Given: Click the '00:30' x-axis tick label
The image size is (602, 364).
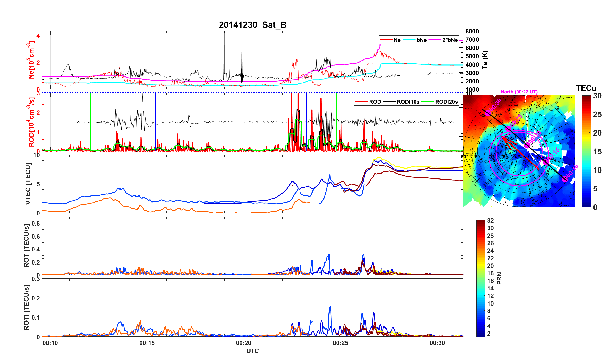Looking at the screenshot, I should [437, 343].
